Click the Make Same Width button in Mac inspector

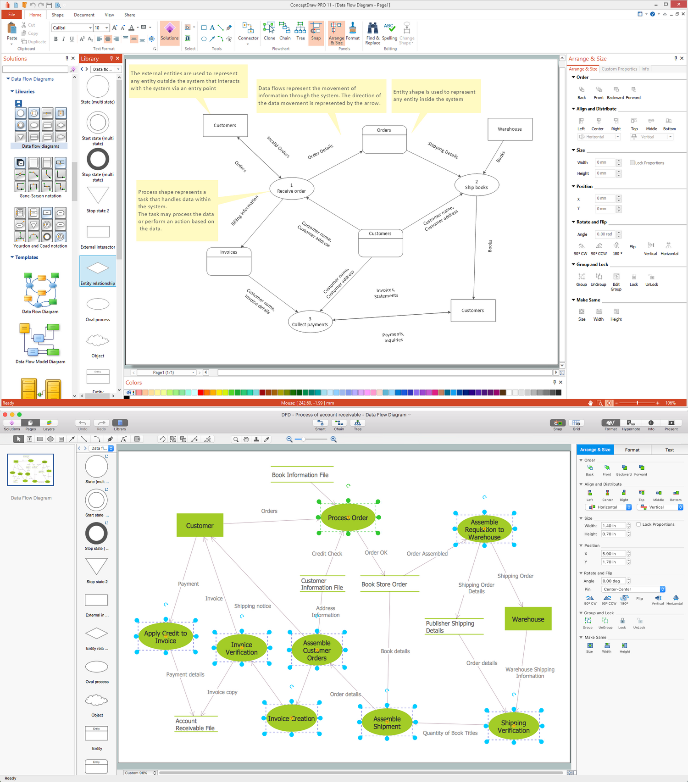607,647
